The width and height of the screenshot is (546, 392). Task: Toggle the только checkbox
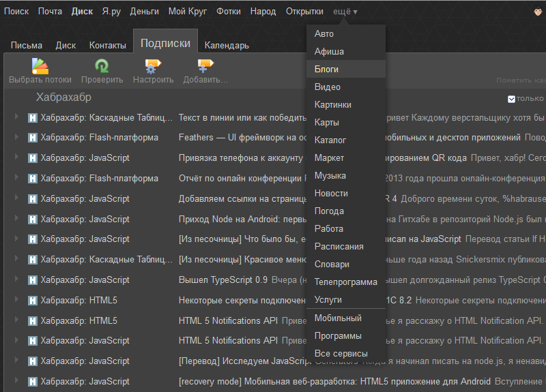tap(511, 99)
